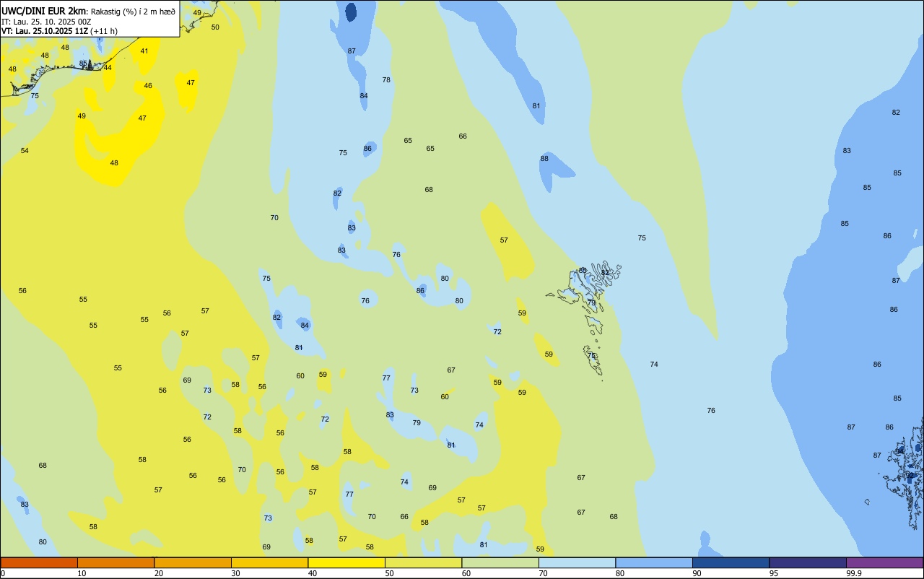The height and width of the screenshot is (579, 924).
Task: Select the pale yellow 50–60 legend swatch
Action: click(x=423, y=562)
